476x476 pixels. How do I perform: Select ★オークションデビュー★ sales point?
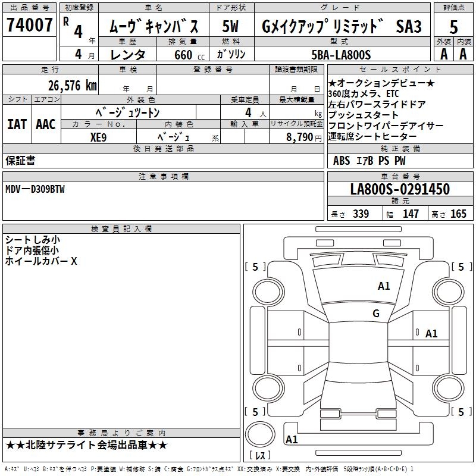381,83
